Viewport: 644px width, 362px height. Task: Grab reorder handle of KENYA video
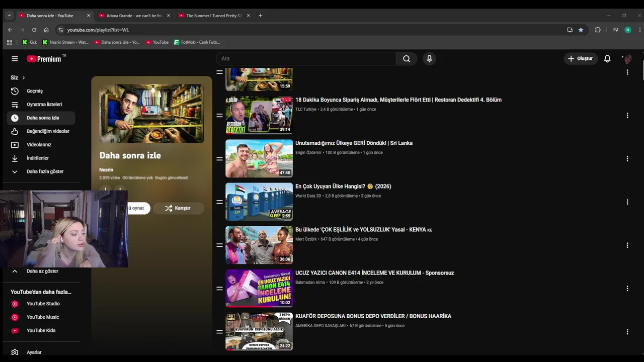pos(219,245)
